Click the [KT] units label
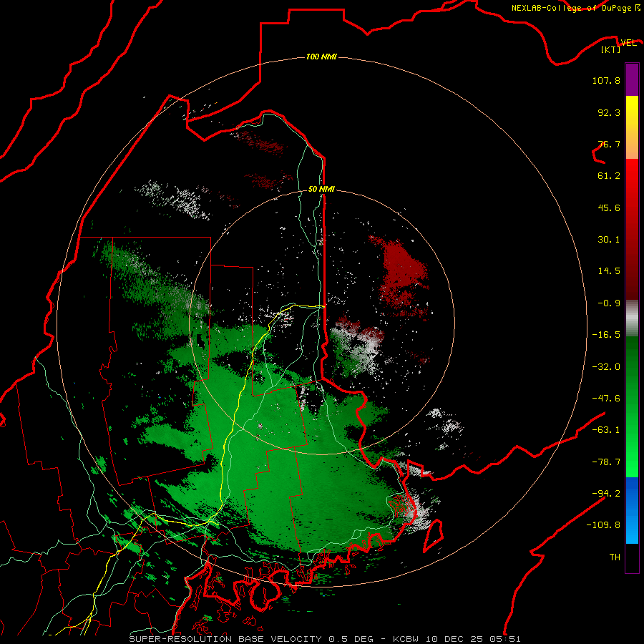The height and width of the screenshot is (644, 644). (x=611, y=49)
